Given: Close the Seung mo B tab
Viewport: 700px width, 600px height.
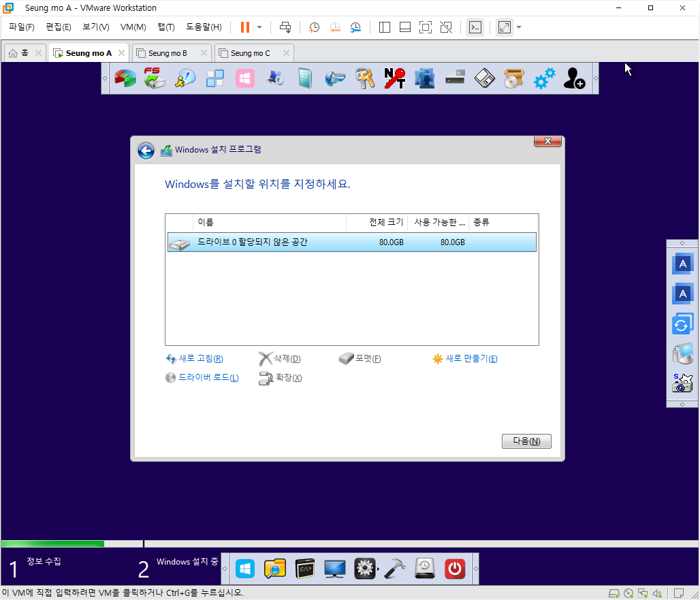Looking at the screenshot, I should click(x=204, y=53).
